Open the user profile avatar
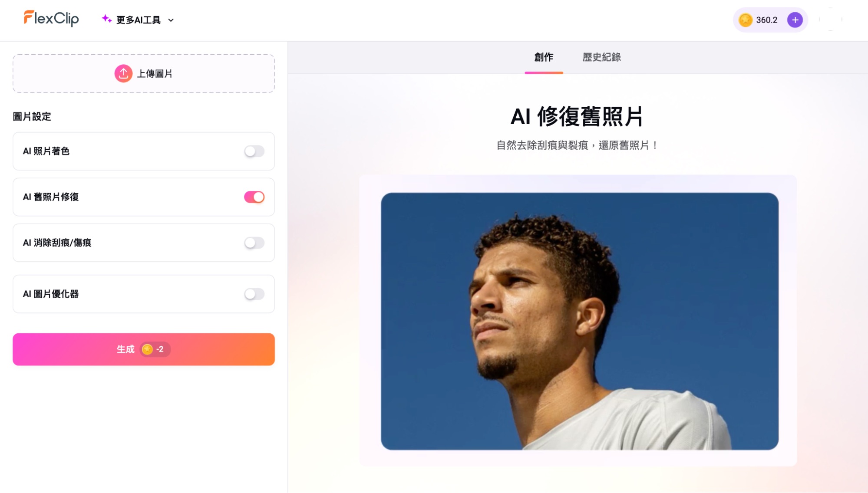 click(x=831, y=20)
